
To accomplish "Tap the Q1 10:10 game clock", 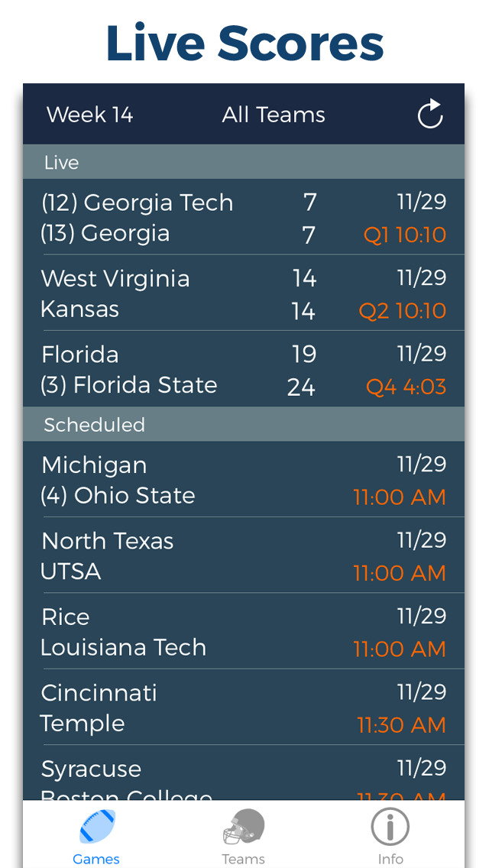I will (405, 235).
